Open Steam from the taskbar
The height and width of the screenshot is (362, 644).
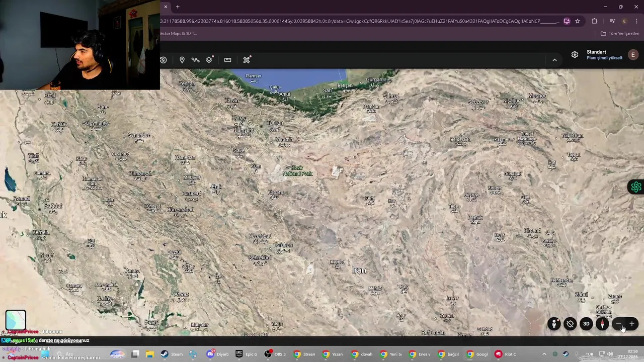pyautogui.click(x=171, y=354)
